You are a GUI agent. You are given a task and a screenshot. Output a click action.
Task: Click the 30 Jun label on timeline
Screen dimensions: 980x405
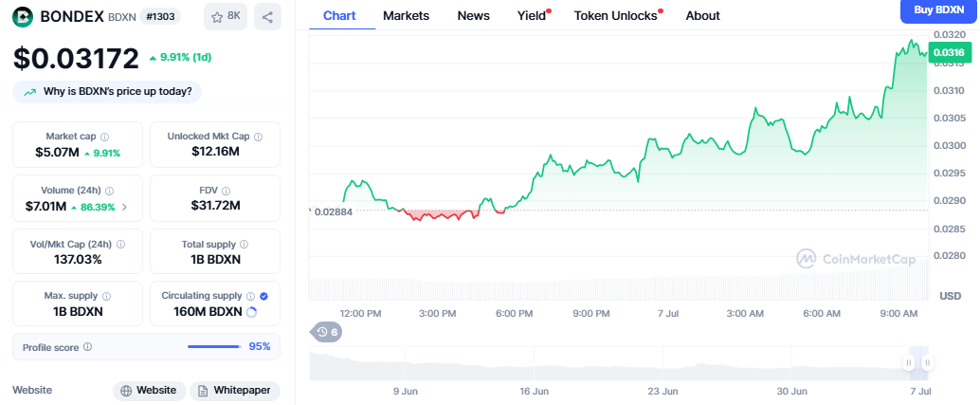(792, 392)
